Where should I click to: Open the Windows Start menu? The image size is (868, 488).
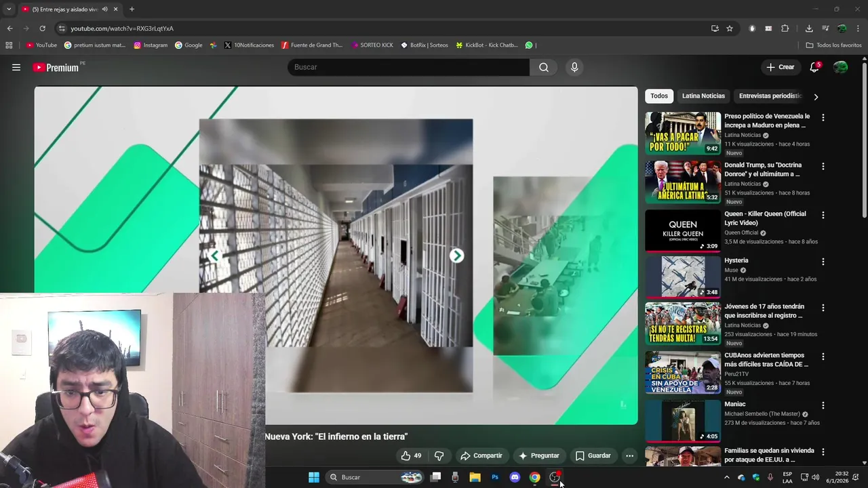click(x=314, y=477)
